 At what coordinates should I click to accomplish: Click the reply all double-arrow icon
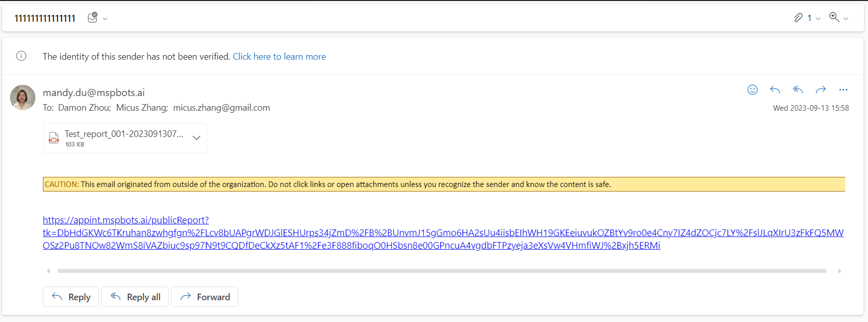pos(798,90)
